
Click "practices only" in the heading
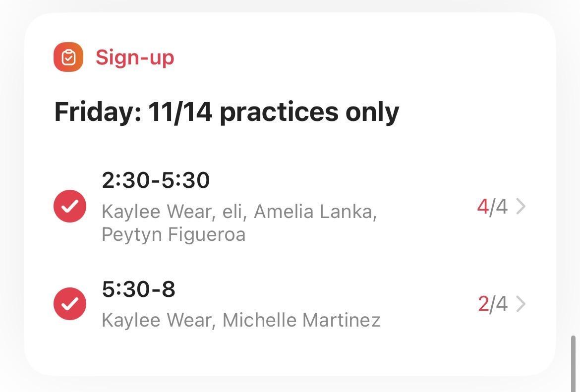[x=309, y=112]
